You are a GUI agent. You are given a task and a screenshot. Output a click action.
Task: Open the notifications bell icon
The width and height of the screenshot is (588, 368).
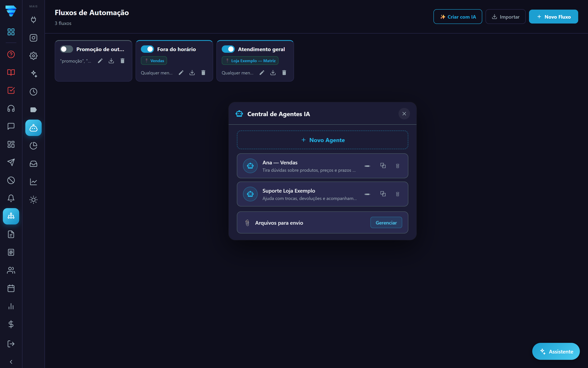tap(11, 198)
